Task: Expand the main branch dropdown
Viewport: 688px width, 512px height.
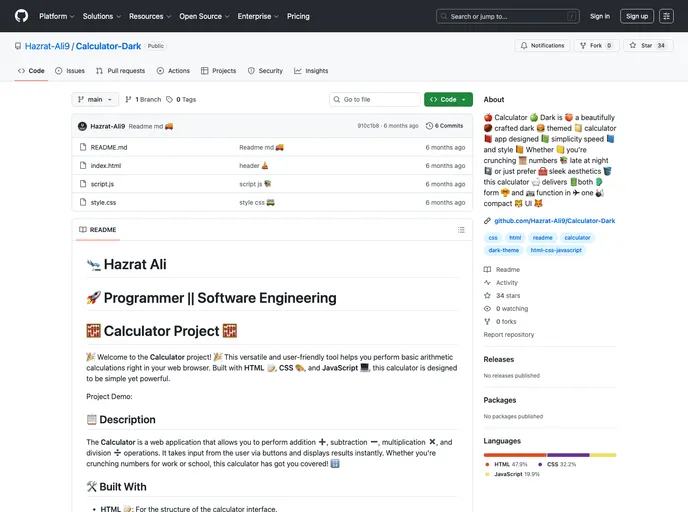Action: point(96,100)
